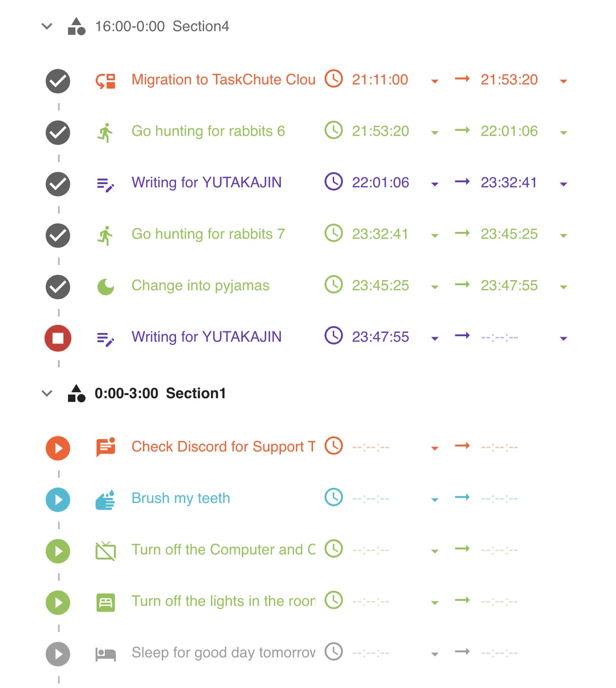This screenshot has height=688, width=616.
Task: Collapse the 16:00-0:00 Section4 group
Action: click(47, 26)
